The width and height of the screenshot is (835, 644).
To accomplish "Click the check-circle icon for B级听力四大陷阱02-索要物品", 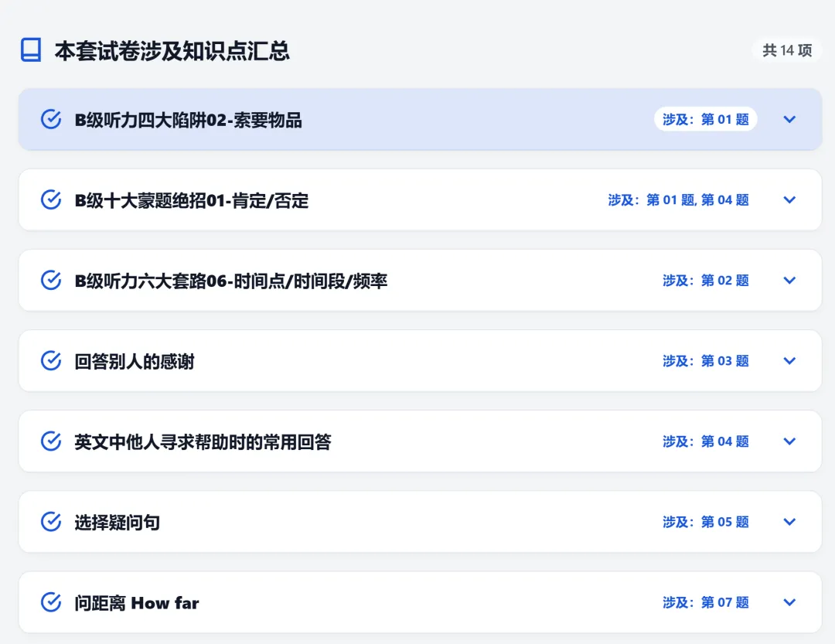I will pos(51,119).
